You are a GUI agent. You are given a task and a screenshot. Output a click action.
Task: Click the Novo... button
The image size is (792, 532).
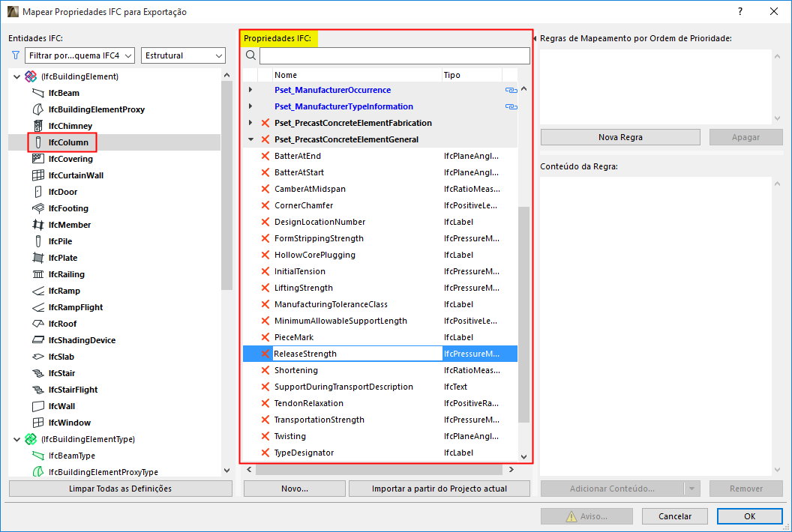coord(295,489)
